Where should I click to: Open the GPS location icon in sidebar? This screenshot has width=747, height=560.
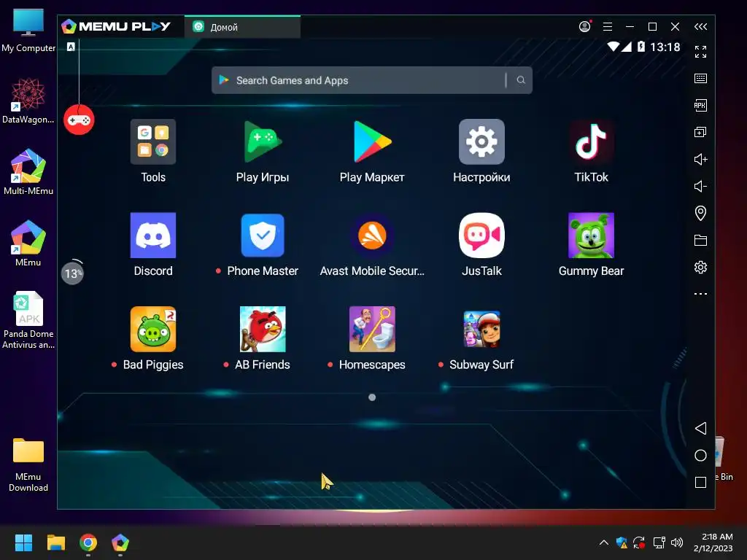tap(700, 213)
